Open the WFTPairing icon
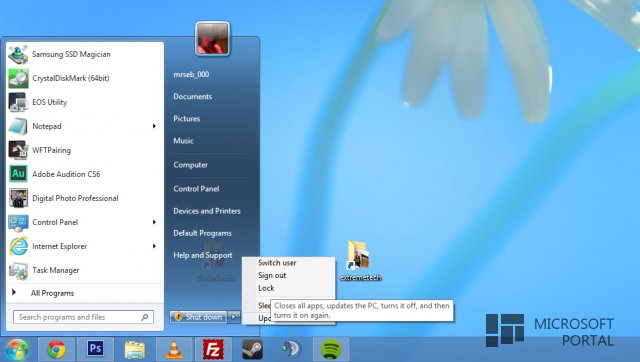Viewport: 640px width, 362px height. [18, 150]
